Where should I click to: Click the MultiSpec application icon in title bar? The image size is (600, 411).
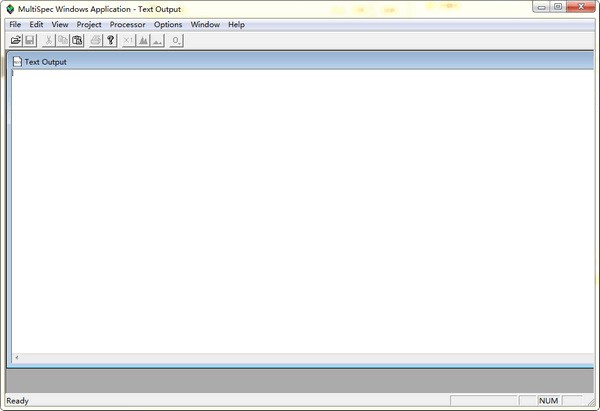click(x=10, y=9)
